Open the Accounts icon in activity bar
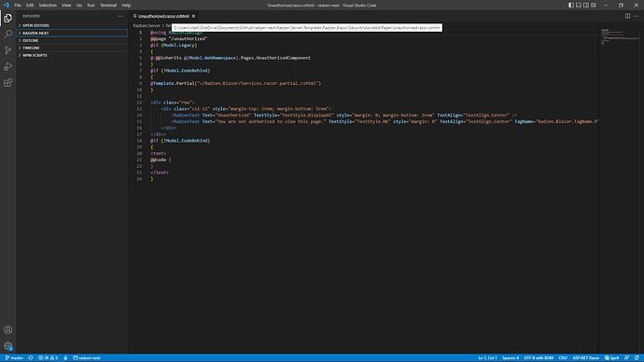Image resolution: width=644 pixels, height=362 pixels. (7, 329)
